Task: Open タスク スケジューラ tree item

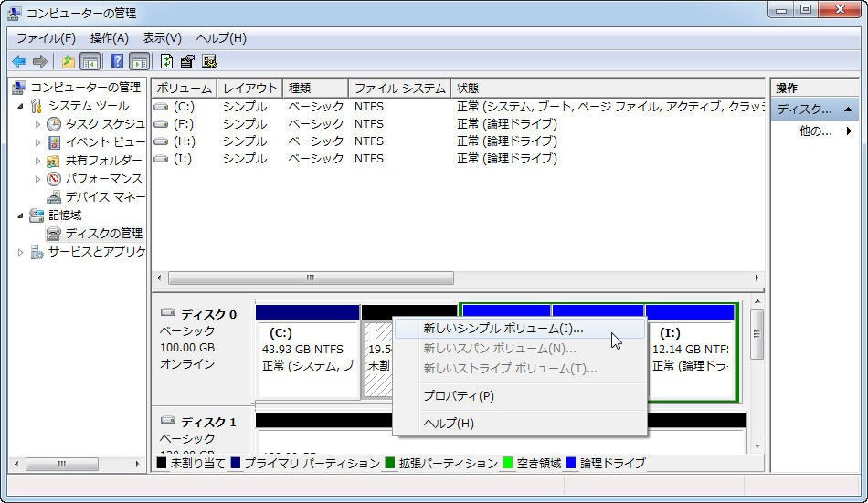Action: tap(105, 124)
